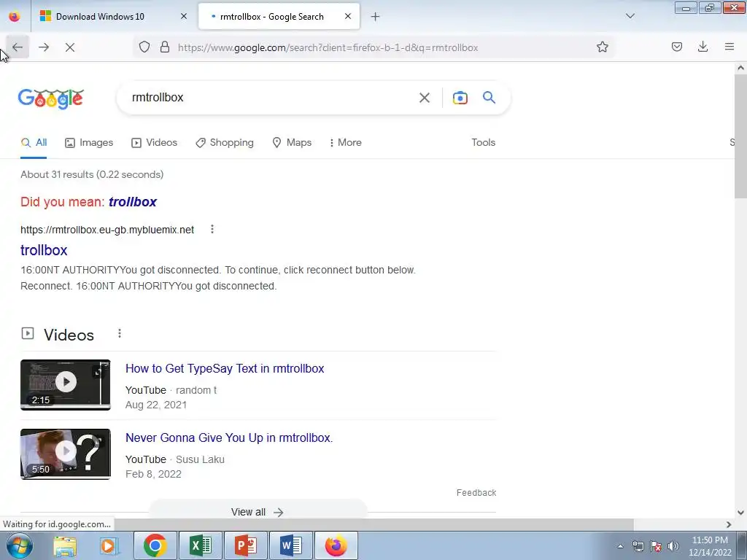Open the Windows Start menu
The height and width of the screenshot is (560, 747).
point(20,545)
